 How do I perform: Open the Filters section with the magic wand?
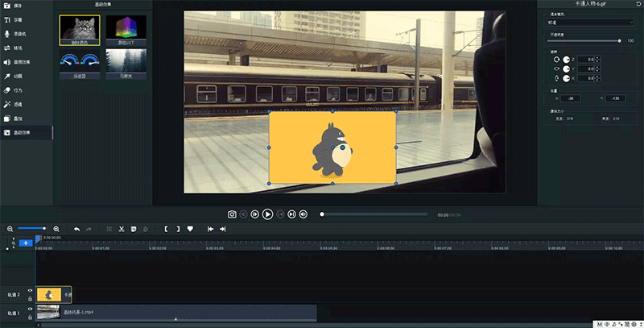[27, 105]
